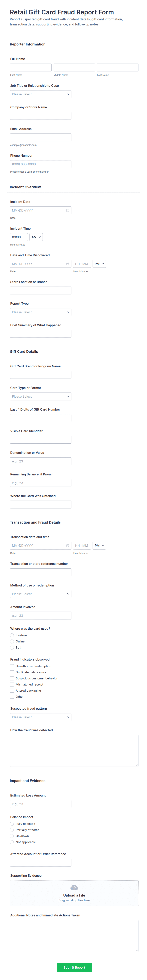Screen dimensions: 147x980
Task: Open Incident Time AM/PM selector
Action: (36, 237)
